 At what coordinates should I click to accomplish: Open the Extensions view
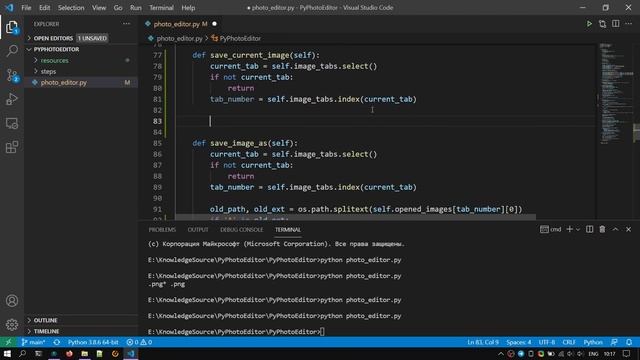pos(12,147)
